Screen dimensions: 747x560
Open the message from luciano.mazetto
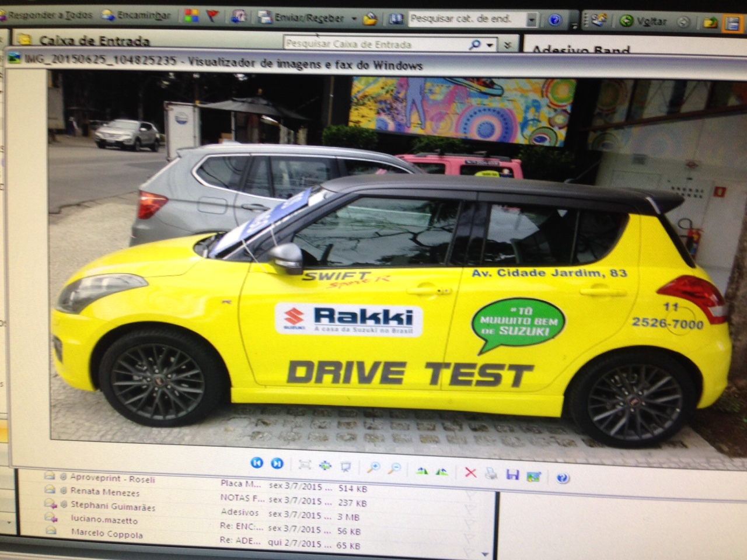[x=104, y=520]
